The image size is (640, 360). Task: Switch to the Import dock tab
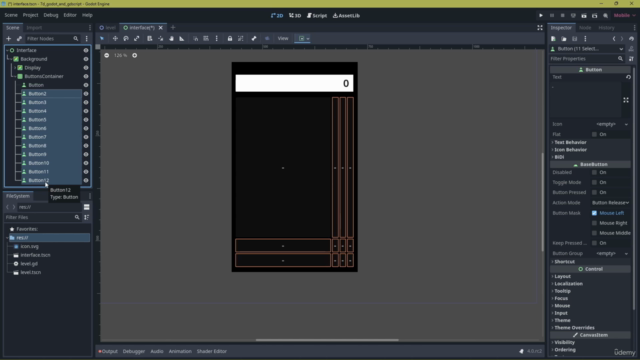coord(34,28)
